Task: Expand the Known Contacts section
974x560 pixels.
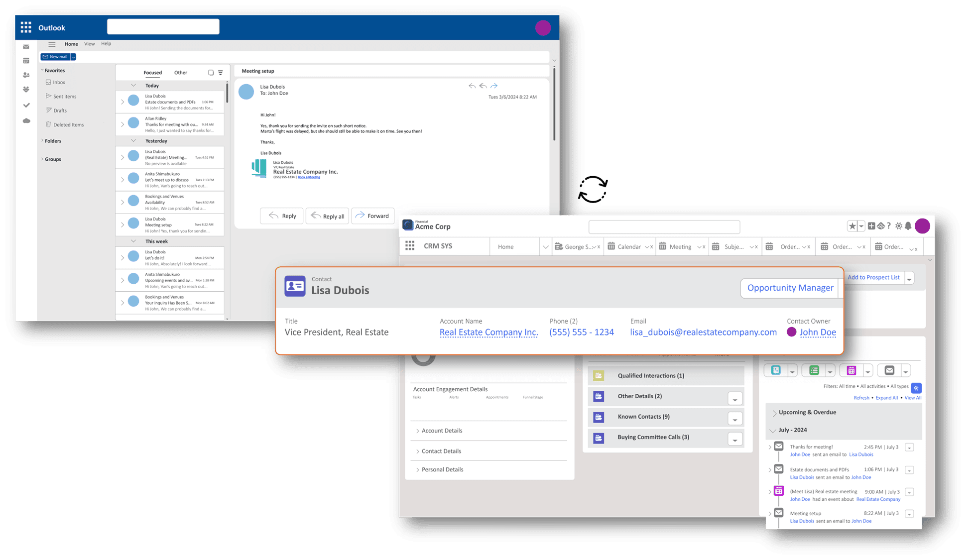Action: [x=734, y=417]
